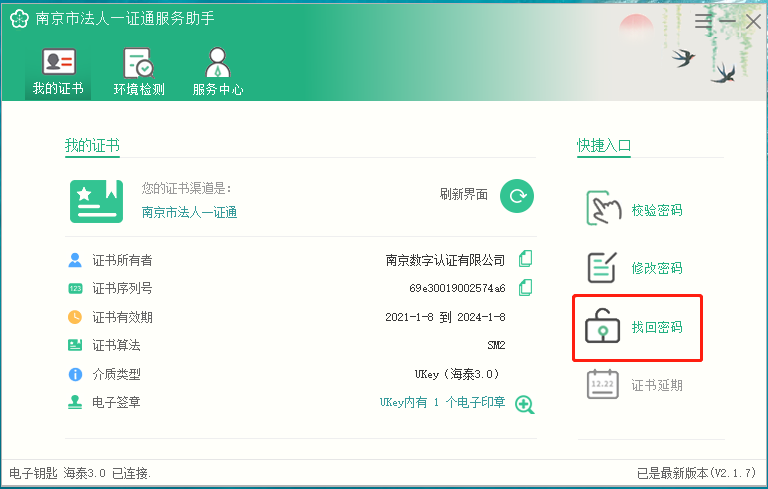Open the 我的证书 tab
768x489 pixels.
[58, 72]
